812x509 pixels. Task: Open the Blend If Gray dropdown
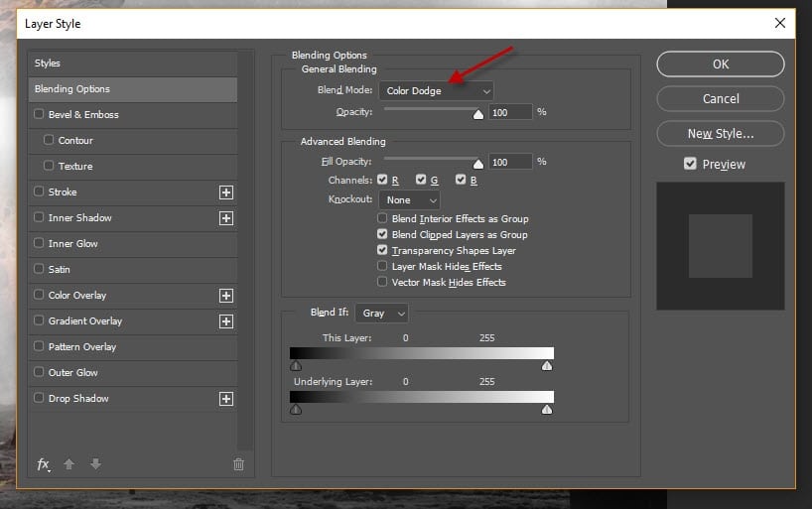pos(382,314)
